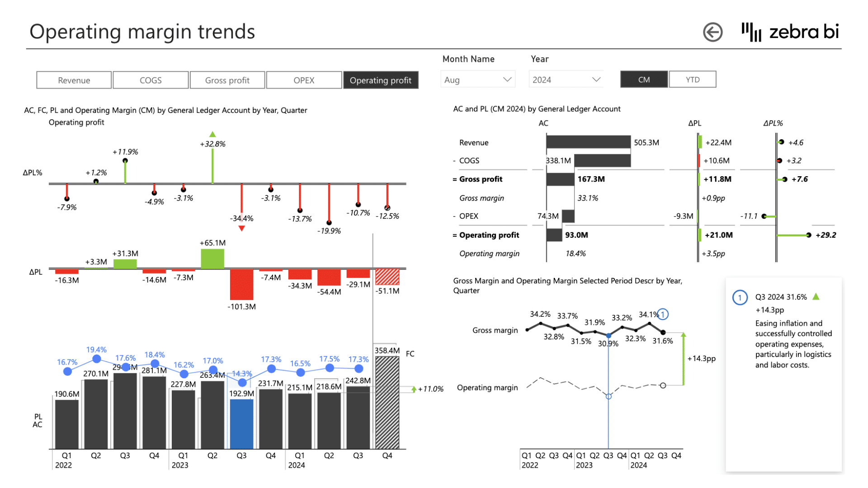Image resolution: width=868 pixels, height=488 pixels.
Task: Switch to the YTD toggle
Action: click(x=692, y=80)
